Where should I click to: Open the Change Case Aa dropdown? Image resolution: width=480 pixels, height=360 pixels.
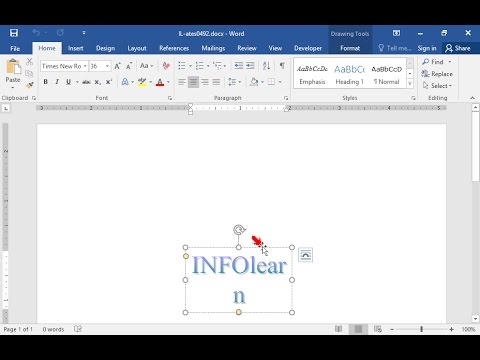click(x=146, y=66)
